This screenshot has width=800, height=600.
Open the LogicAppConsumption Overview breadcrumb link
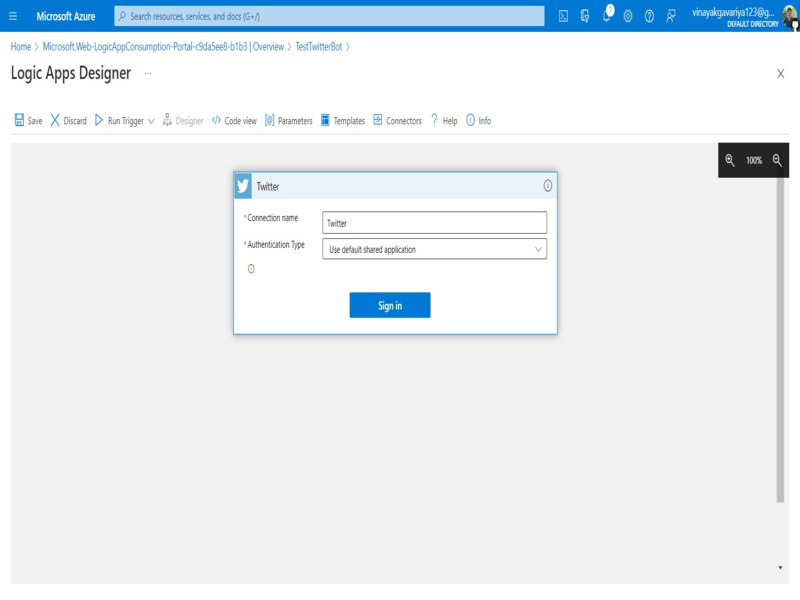click(x=163, y=46)
